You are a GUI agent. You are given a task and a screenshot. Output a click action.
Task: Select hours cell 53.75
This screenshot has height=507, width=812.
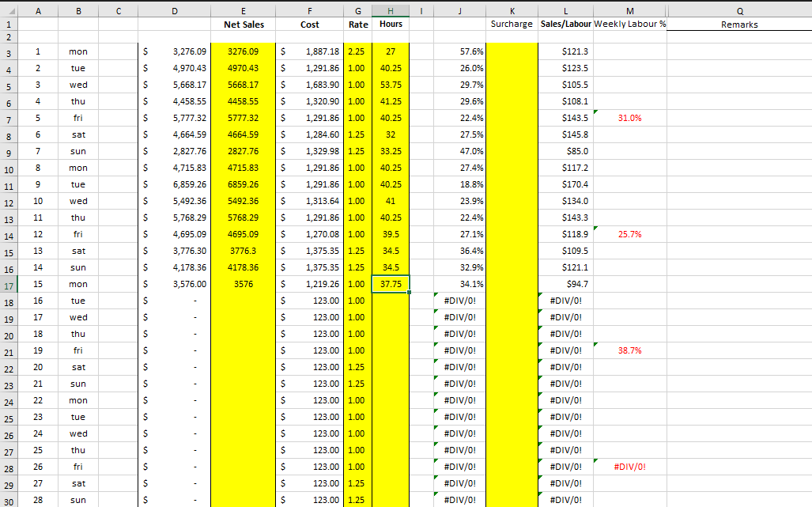click(391, 85)
